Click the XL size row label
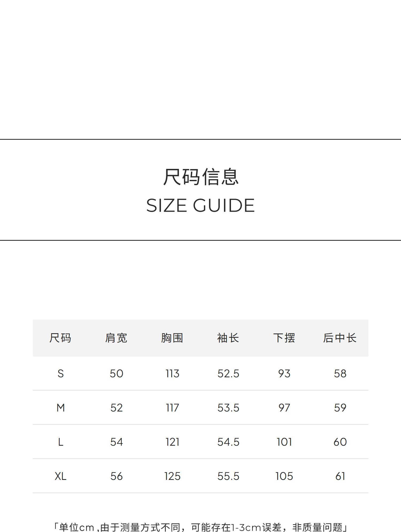The height and width of the screenshot is (532, 401). click(61, 476)
